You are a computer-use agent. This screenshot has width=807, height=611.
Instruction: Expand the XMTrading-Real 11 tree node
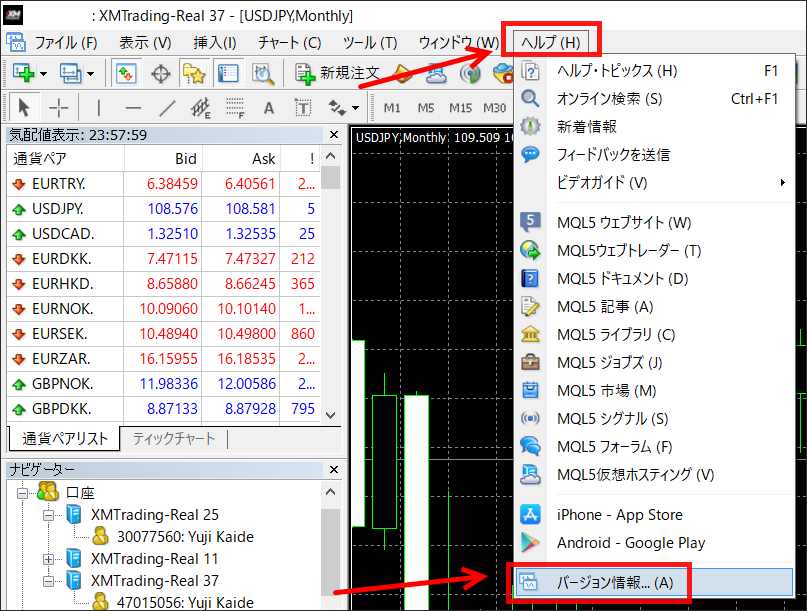[x=48, y=559]
